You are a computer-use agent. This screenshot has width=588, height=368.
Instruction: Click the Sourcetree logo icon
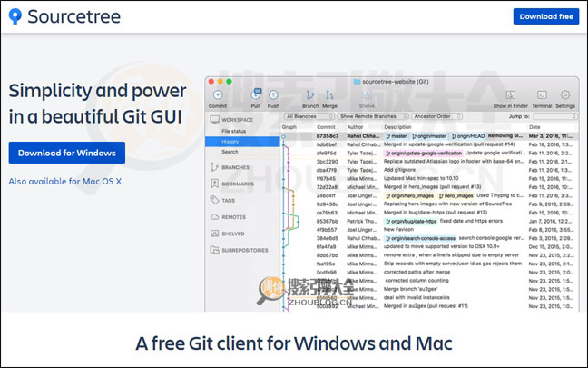tap(15, 16)
